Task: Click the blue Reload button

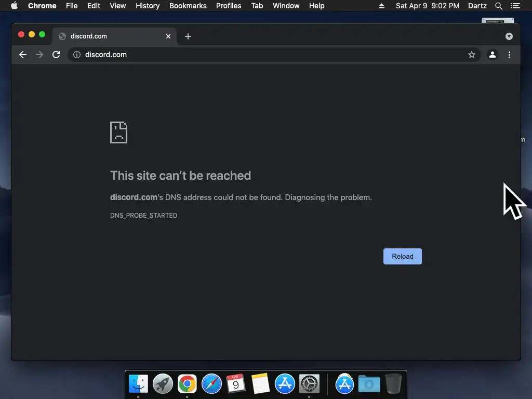Action: 403,257
